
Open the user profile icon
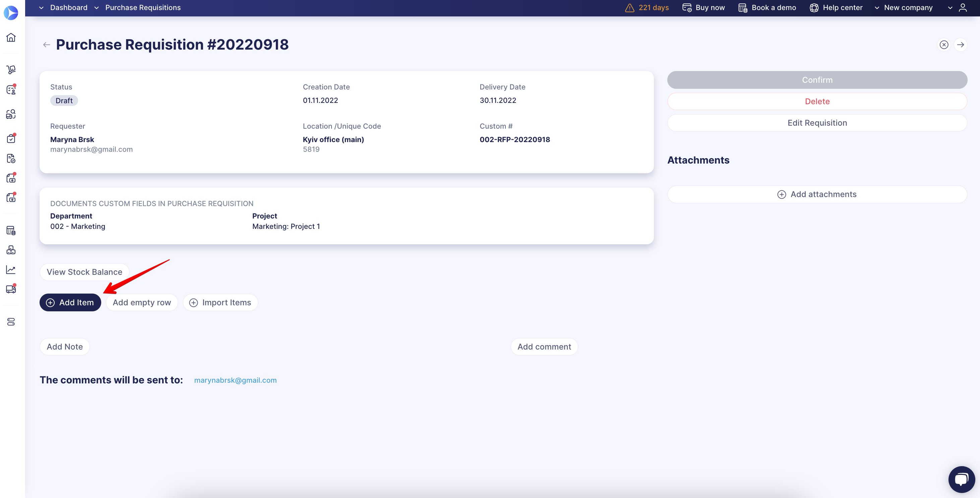point(963,8)
